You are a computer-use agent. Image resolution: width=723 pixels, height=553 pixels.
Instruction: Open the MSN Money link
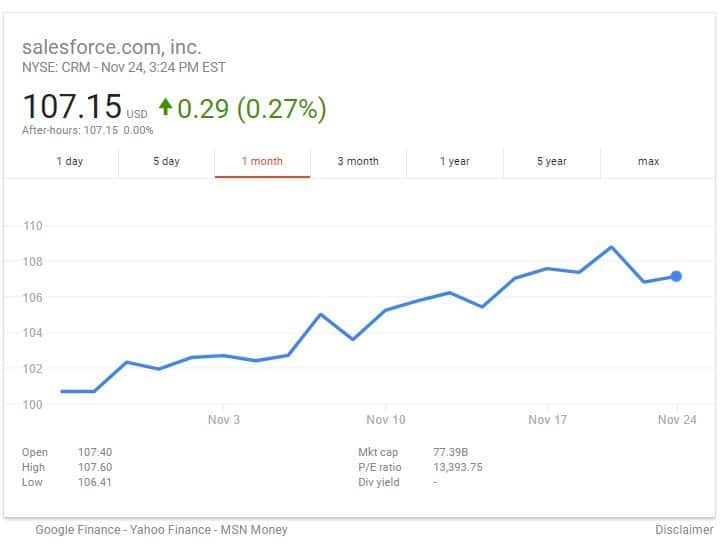pyautogui.click(x=254, y=530)
